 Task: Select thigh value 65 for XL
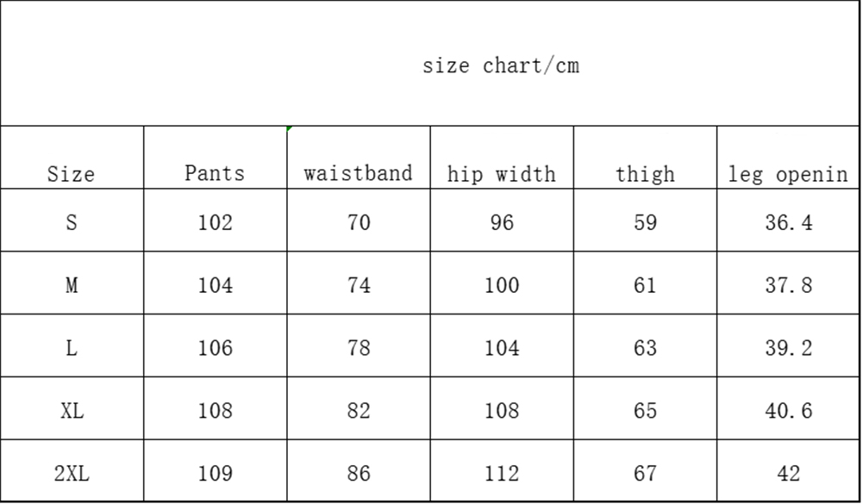(645, 410)
